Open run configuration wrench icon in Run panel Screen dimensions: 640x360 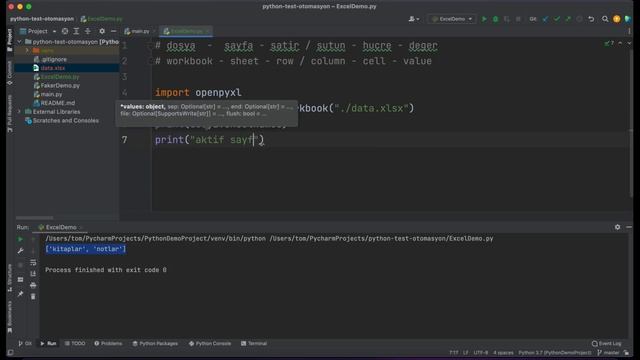tap(20, 251)
